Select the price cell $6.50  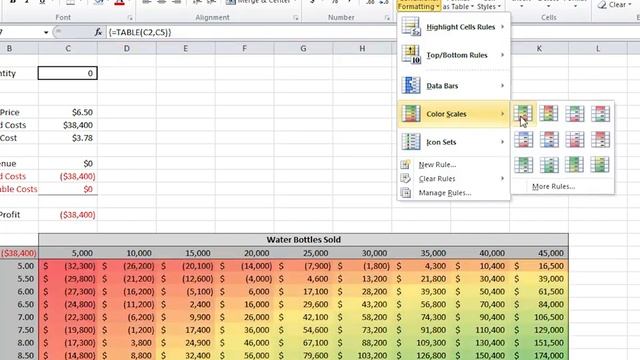tap(68, 112)
